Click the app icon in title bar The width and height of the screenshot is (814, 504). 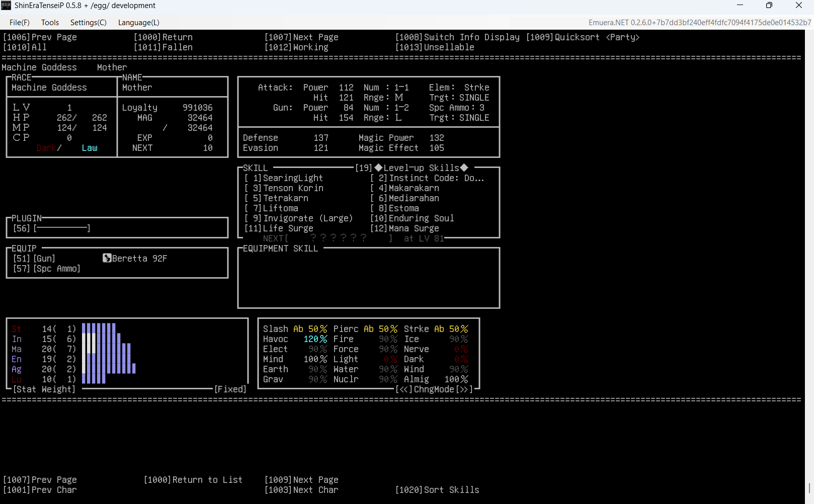(6, 6)
